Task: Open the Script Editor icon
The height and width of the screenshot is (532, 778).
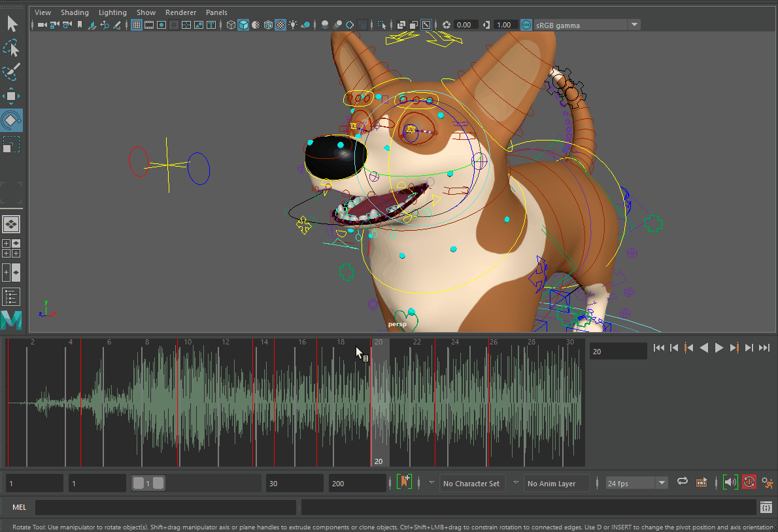Action: [766, 507]
